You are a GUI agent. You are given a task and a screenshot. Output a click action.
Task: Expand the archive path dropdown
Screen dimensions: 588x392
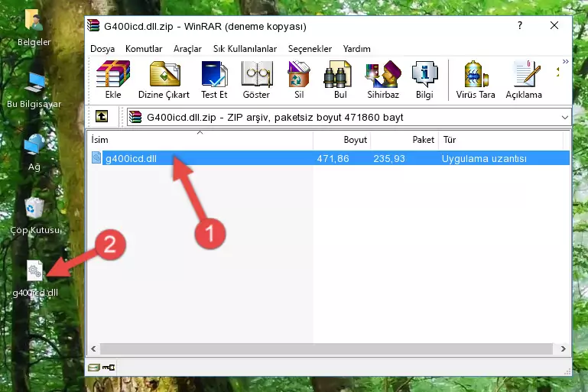(x=564, y=118)
